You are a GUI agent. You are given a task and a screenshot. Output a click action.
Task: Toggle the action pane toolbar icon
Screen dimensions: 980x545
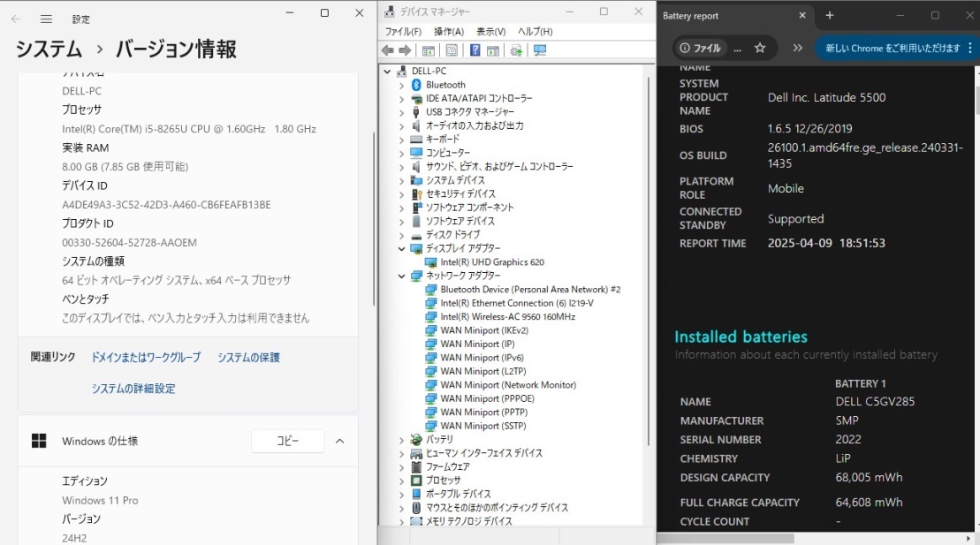click(x=493, y=50)
